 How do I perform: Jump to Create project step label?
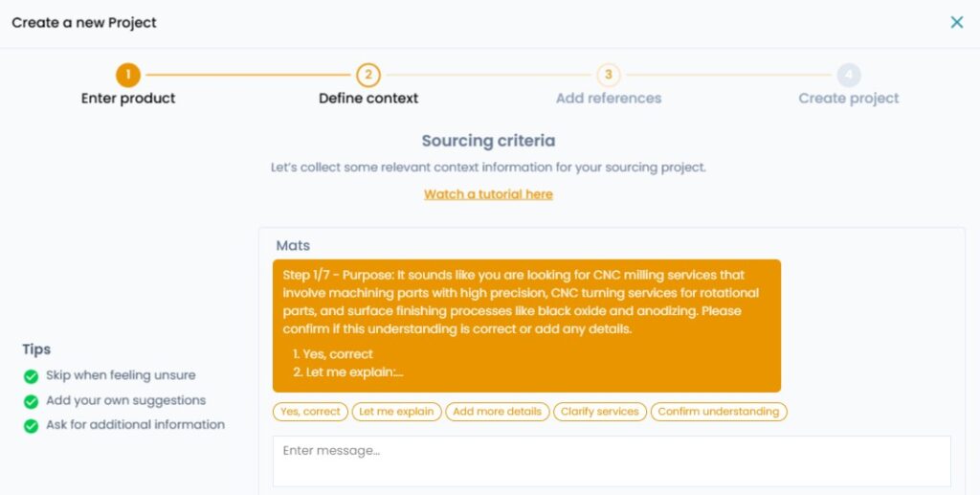(849, 98)
